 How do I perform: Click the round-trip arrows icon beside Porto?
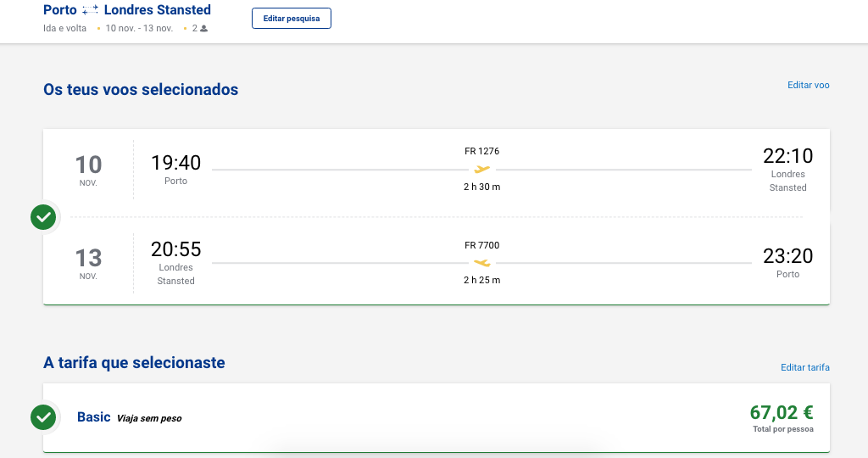click(90, 10)
